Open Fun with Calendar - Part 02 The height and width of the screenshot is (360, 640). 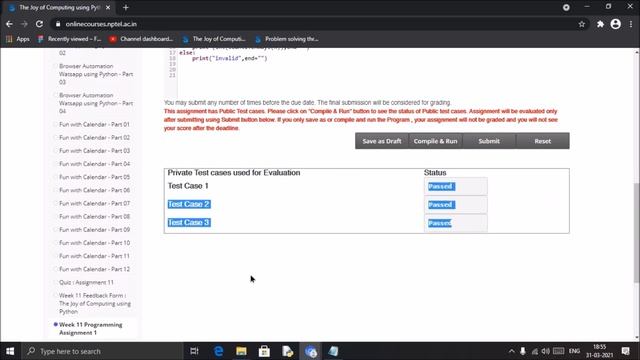pyautogui.click(x=94, y=138)
